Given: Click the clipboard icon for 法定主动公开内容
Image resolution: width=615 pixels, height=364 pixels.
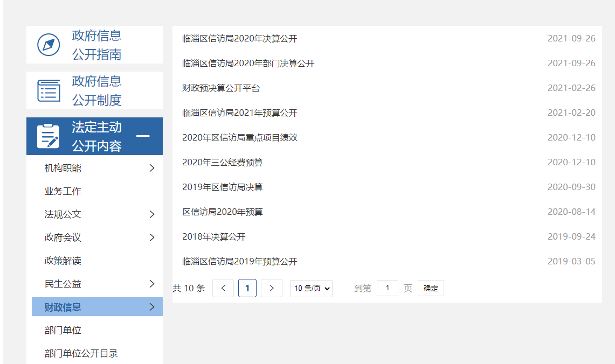Looking at the screenshot, I should point(49,136).
